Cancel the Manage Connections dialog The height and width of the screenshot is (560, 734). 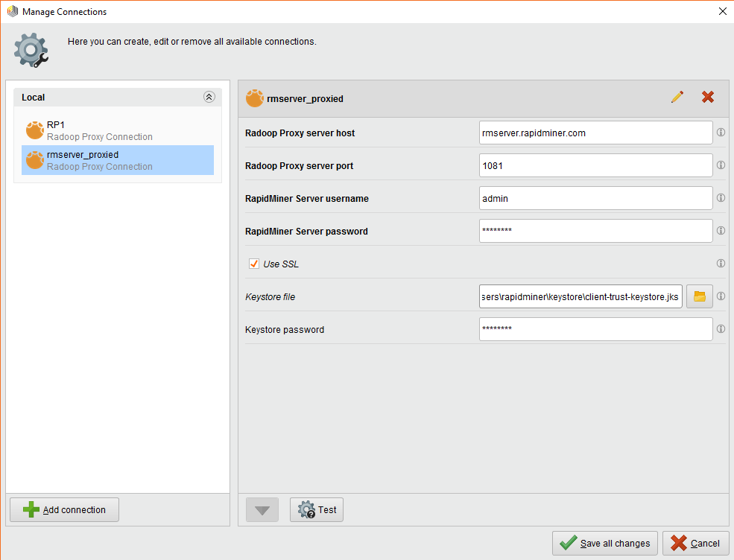(x=695, y=543)
